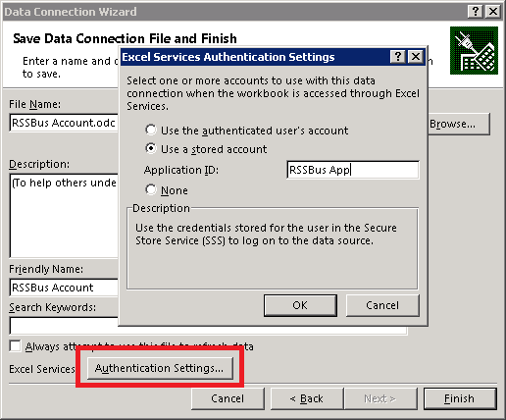Cancel the Data Connection Wizard
The width and height of the screenshot is (506, 420).
coord(228,398)
